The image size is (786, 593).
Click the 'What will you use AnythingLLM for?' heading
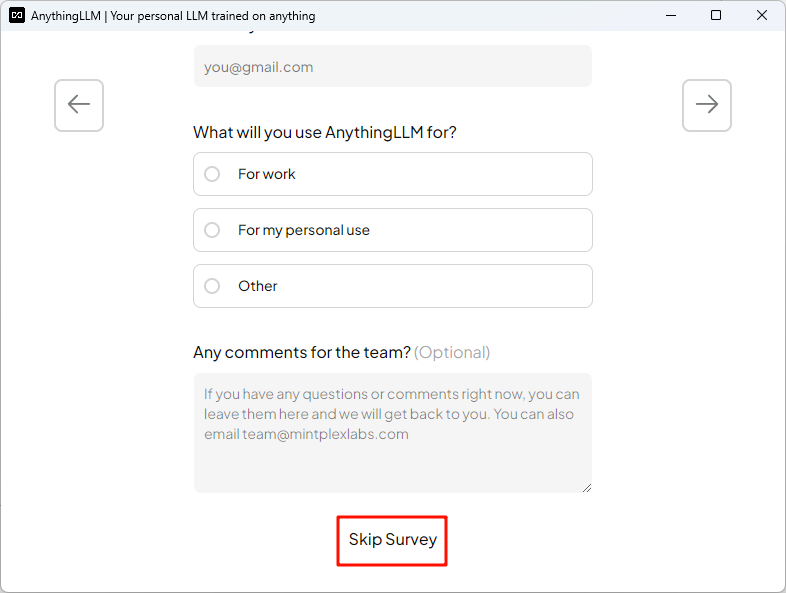[325, 132]
